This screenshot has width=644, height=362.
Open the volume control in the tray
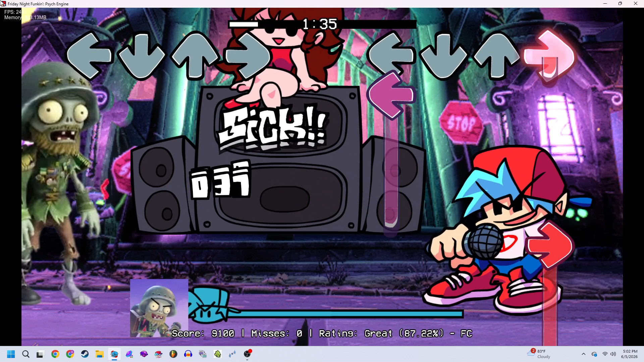tap(613, 354)
